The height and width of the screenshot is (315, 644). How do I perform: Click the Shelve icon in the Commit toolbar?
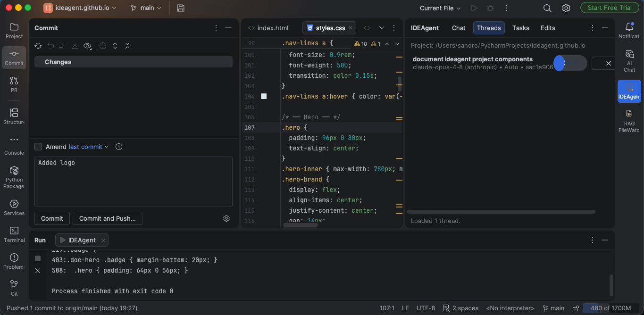coord(75,46)
